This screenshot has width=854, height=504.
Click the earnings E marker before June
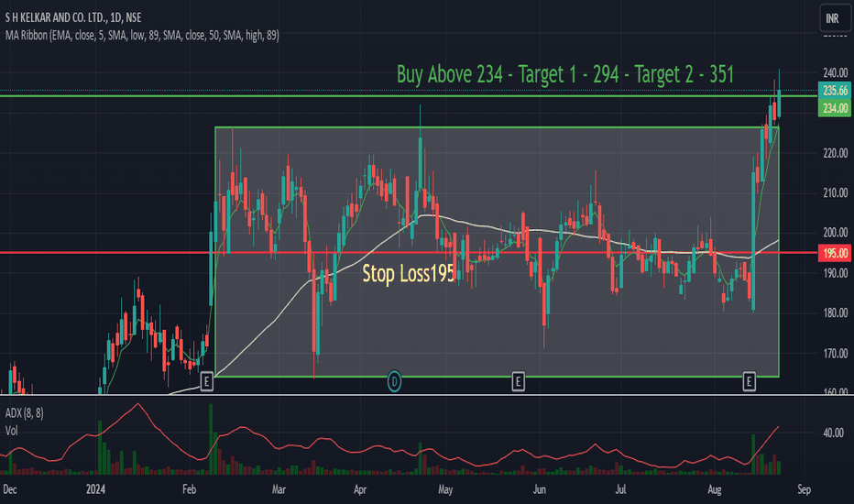(518, 382)
